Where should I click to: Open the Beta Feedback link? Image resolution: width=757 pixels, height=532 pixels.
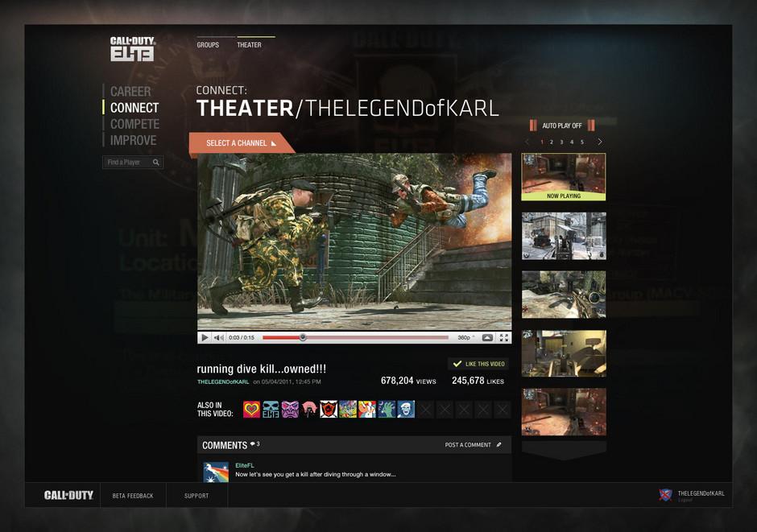133,496
